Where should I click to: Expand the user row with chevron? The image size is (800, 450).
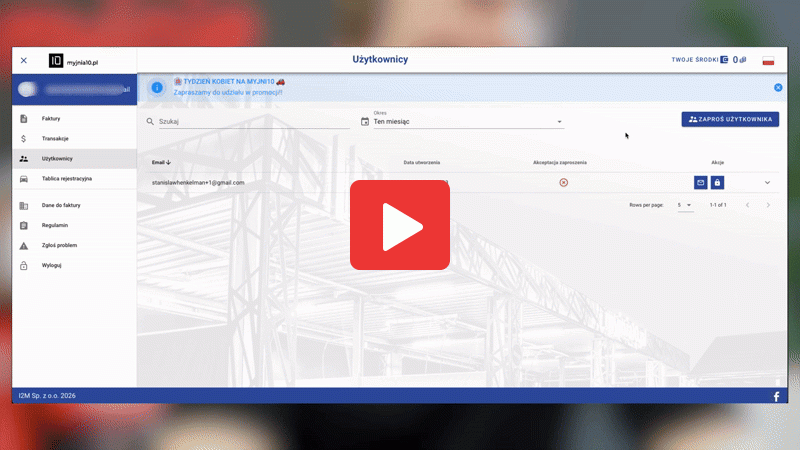click(768, 183)
